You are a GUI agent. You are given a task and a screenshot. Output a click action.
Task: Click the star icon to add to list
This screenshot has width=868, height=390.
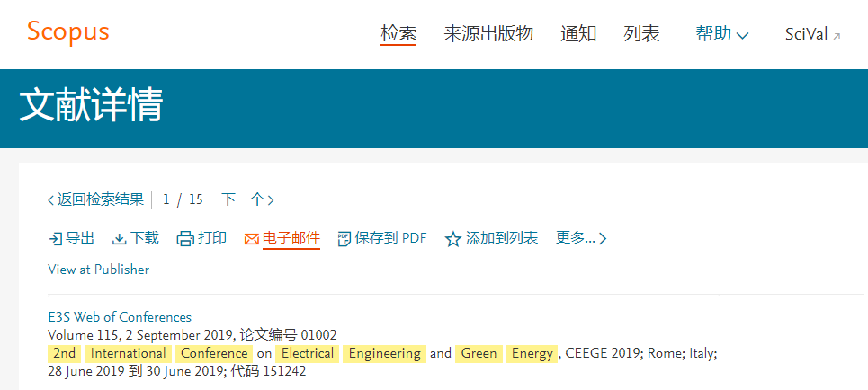click(x=452, y=239)
